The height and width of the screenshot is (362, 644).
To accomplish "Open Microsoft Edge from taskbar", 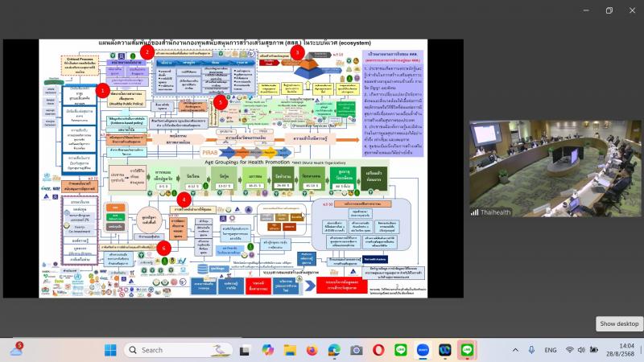I will (x=334, y=350).
